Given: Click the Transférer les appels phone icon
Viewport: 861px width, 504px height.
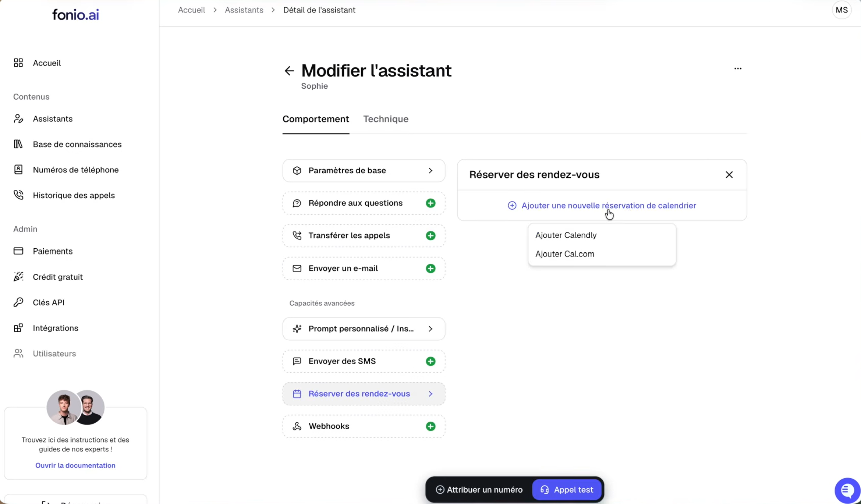Looking at the screenshot, I should 297,235.
